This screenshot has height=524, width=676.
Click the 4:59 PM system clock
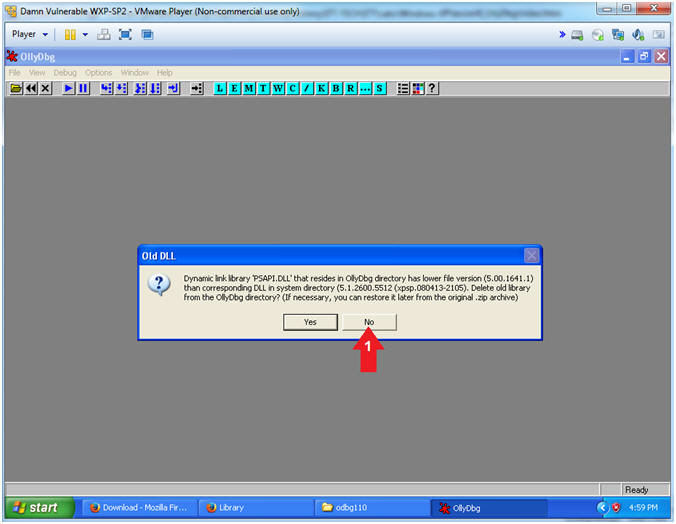[x=643, y=508]
